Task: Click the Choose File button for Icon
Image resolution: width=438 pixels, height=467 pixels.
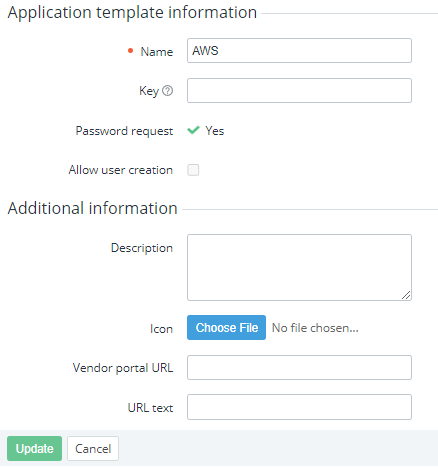Action: click(226, 328)
